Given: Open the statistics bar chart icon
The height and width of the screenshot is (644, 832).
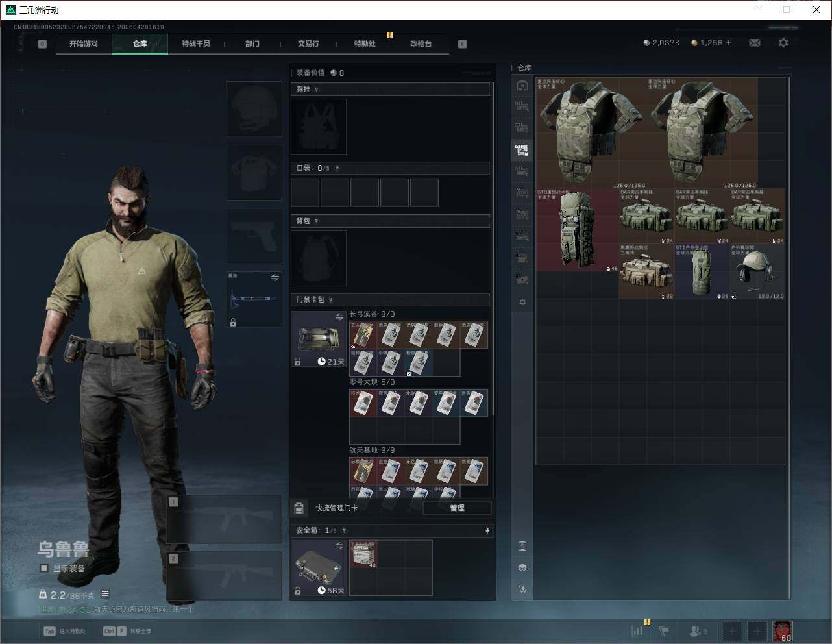Looking at the screenshot, I should (x=637, y=630).
